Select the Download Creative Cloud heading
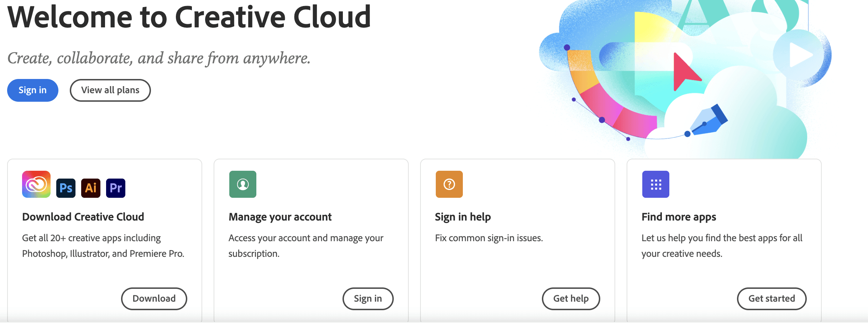The height and width of the screenshot is (323, 868). pyautogui.click(x=83, y=217)
